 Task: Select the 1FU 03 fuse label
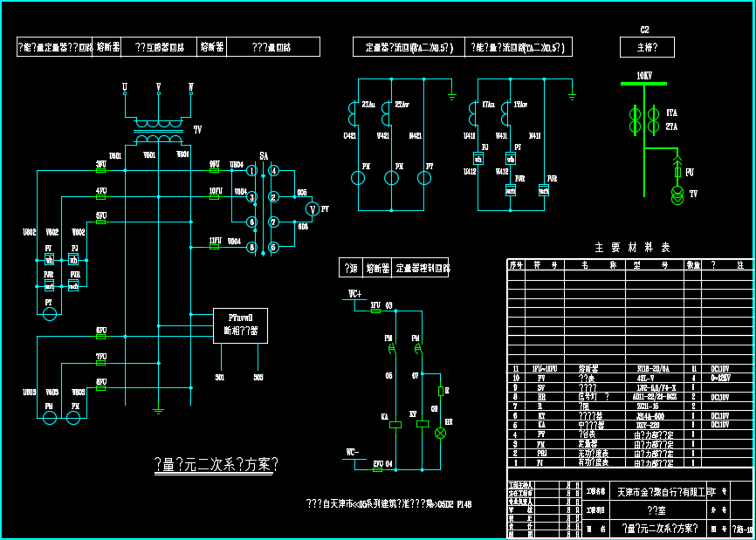(381, 305)
